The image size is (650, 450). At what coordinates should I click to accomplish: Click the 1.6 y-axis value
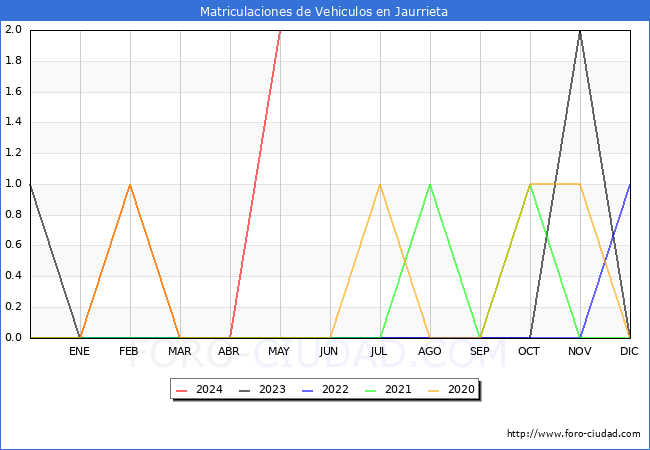click(13, 91)
